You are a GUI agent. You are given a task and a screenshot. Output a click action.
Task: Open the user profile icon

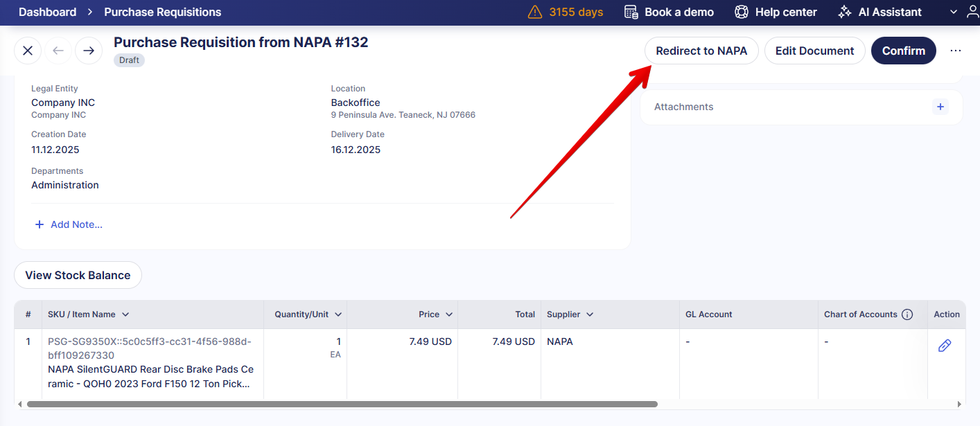pyautogui.click(x=972, y=12)
